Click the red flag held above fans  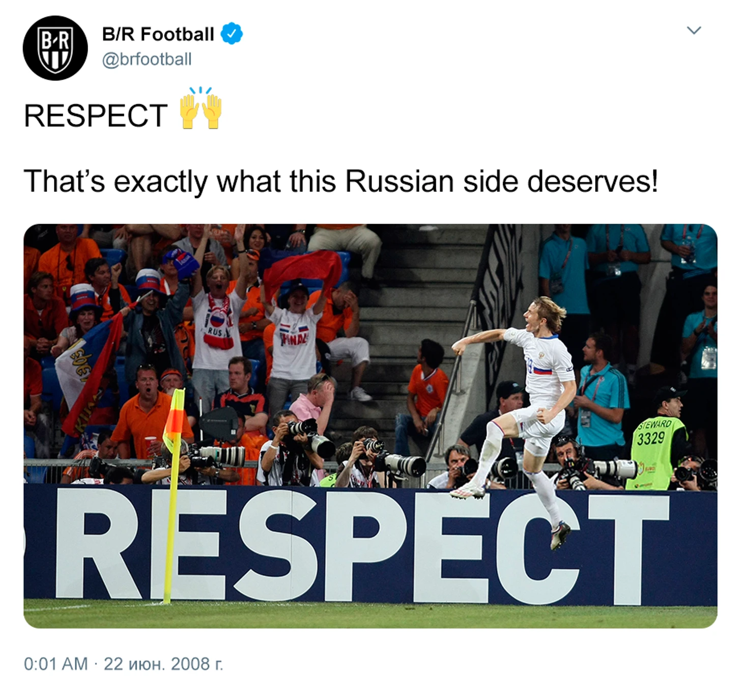pos(303,270)
